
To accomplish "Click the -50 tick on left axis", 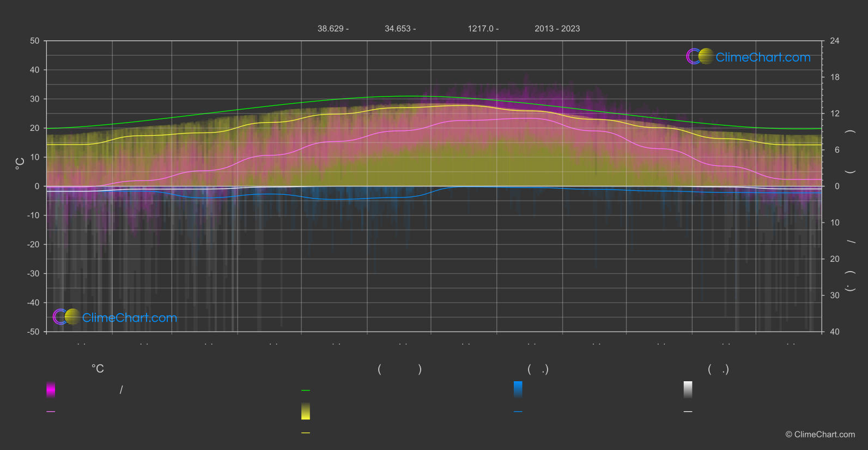I will click(34, 332).
